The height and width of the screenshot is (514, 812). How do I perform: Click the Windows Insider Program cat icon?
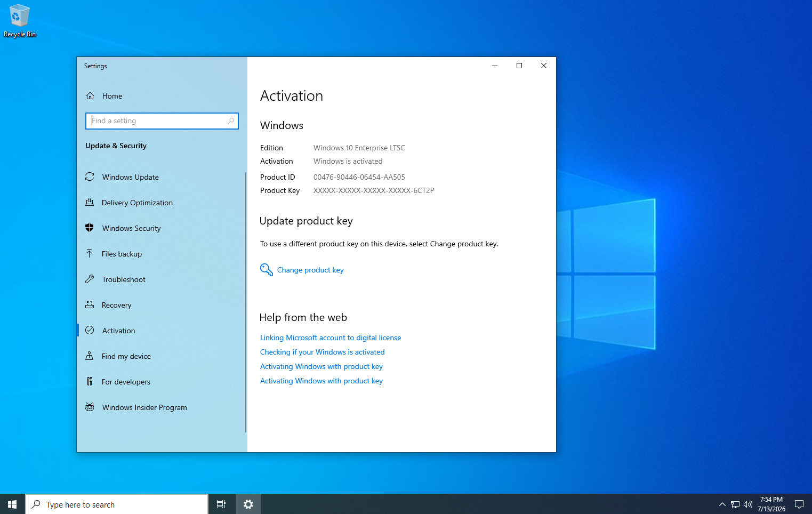tap(90, 407)
